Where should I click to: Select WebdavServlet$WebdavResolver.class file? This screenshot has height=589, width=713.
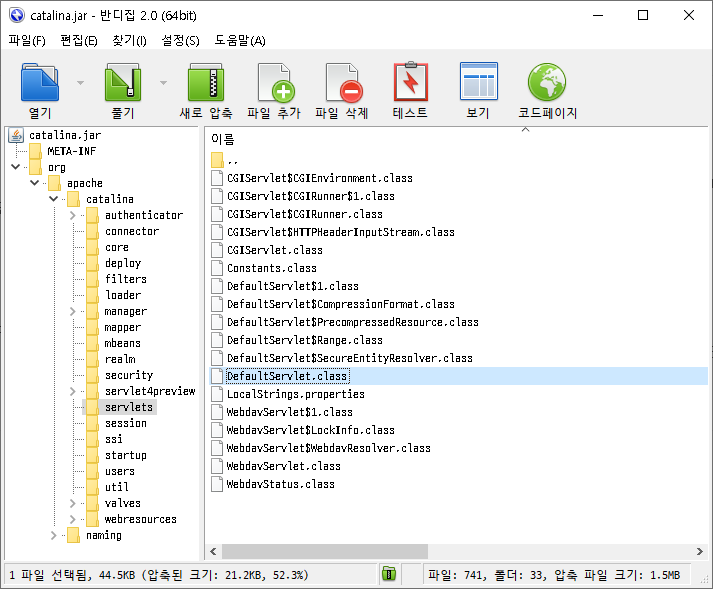[328, 448]
